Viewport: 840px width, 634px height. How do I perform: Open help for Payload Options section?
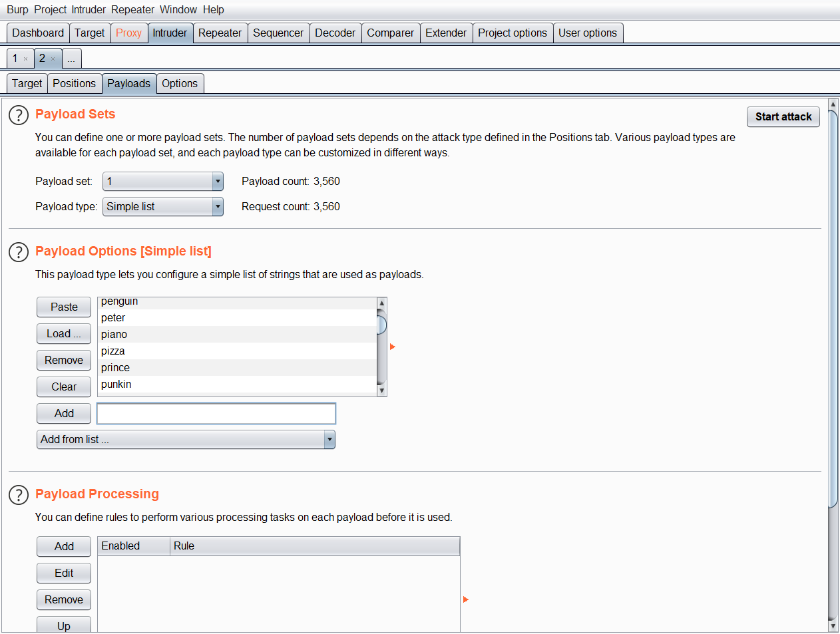pos(19,252)
